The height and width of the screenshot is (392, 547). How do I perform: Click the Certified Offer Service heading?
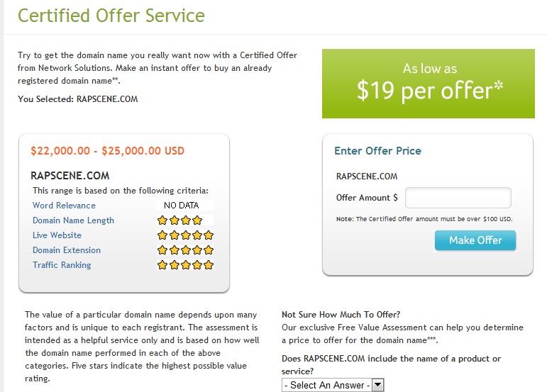111,16
